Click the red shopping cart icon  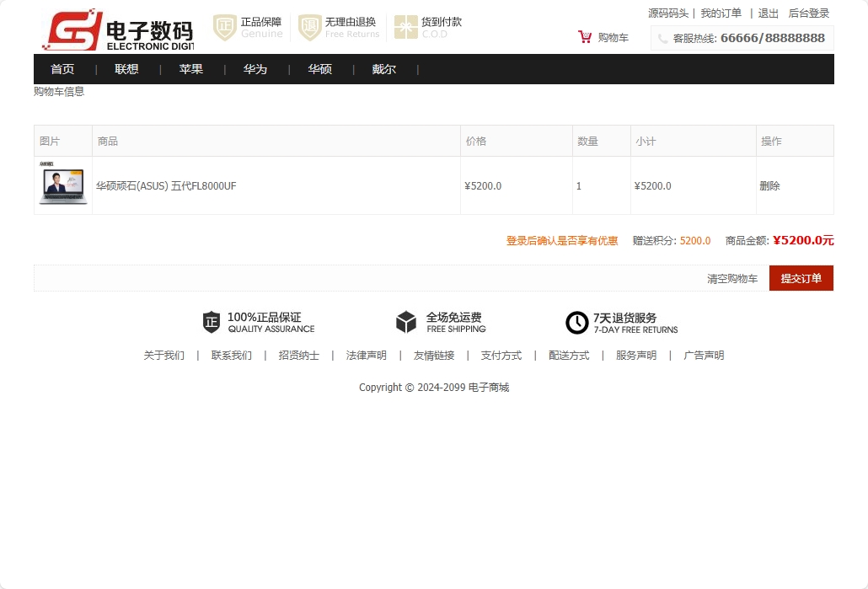coord(585,37)
